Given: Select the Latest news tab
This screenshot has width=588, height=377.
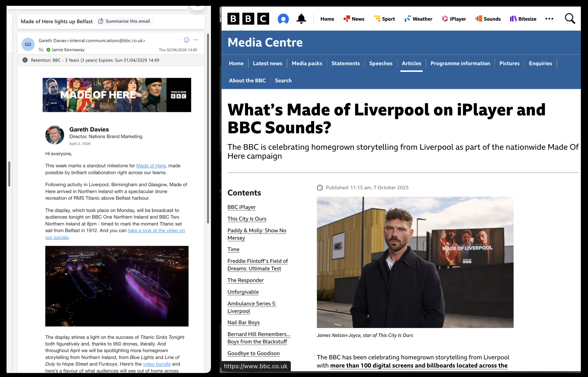Looking at the screenshot, I should 267,63.
